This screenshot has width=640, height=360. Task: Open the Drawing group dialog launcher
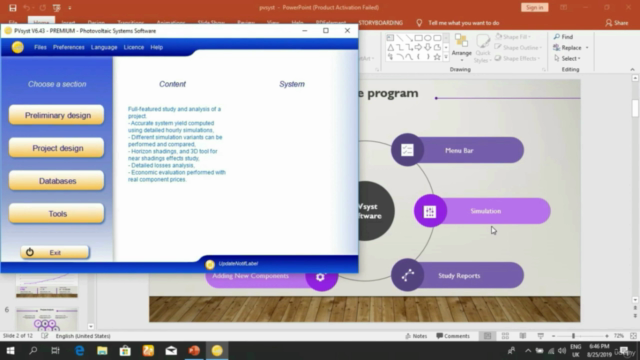pyautogui.click(x=544, y=70)
